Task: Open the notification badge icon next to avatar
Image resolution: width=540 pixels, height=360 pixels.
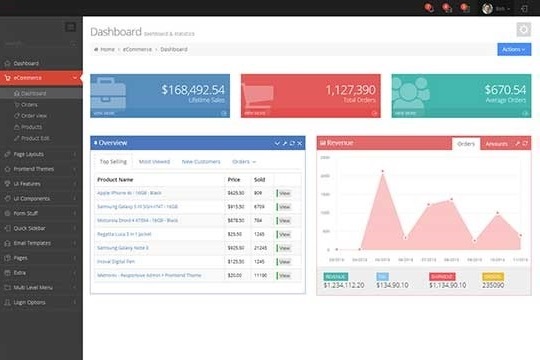Action: tap(465, 8)
